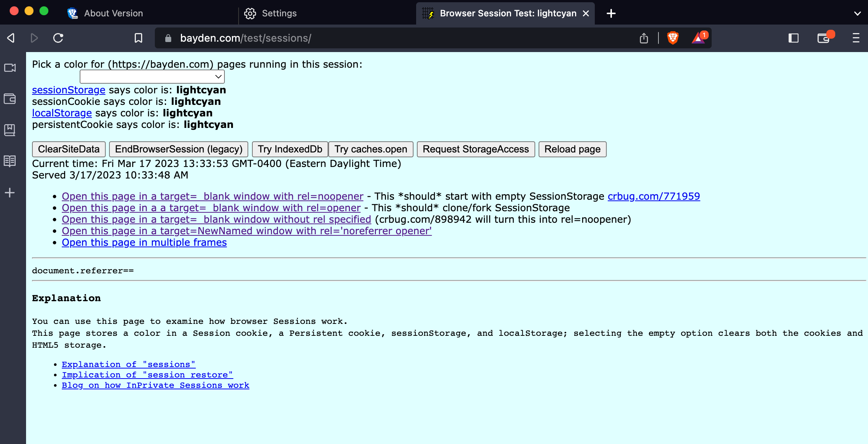Click the Try IndexedDb button
This screenshot has width=868, height=444.
point(290,149)
